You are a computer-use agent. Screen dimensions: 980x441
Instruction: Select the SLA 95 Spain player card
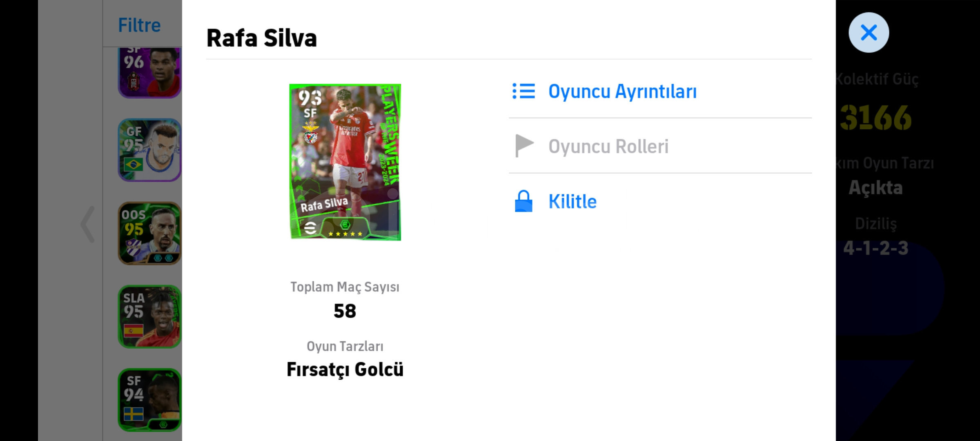(150, 316)
